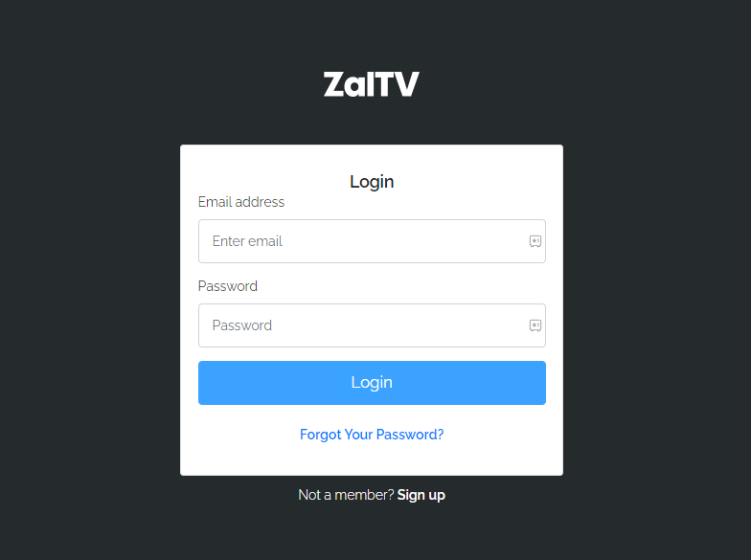Focus the Enter email input field
The height and width of the screenshot is (560, 751).
(x=372, y=241)
